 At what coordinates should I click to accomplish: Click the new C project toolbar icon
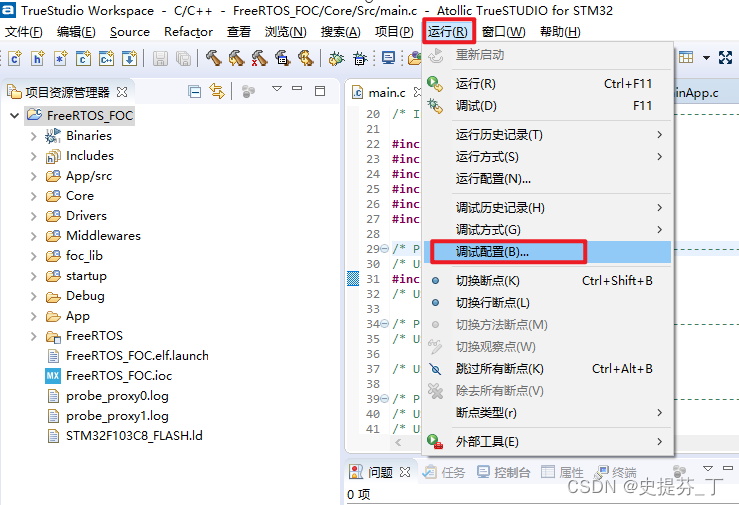click(x=83, y=58)
